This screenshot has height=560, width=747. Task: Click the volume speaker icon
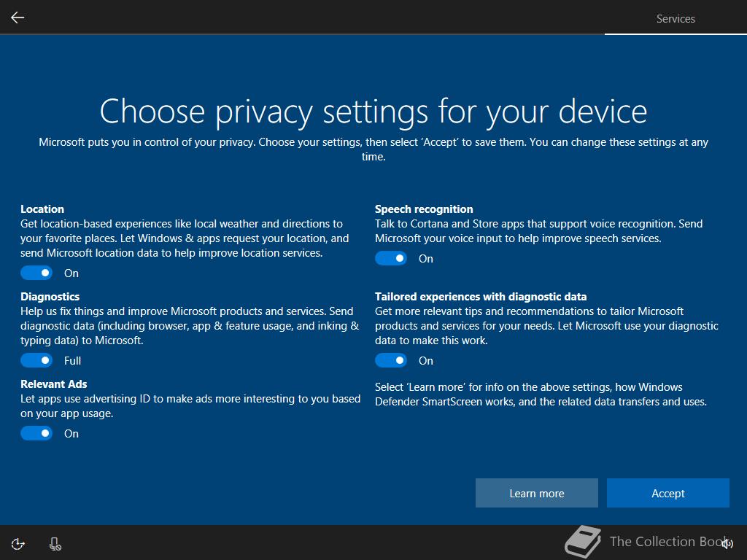[727, 543]
